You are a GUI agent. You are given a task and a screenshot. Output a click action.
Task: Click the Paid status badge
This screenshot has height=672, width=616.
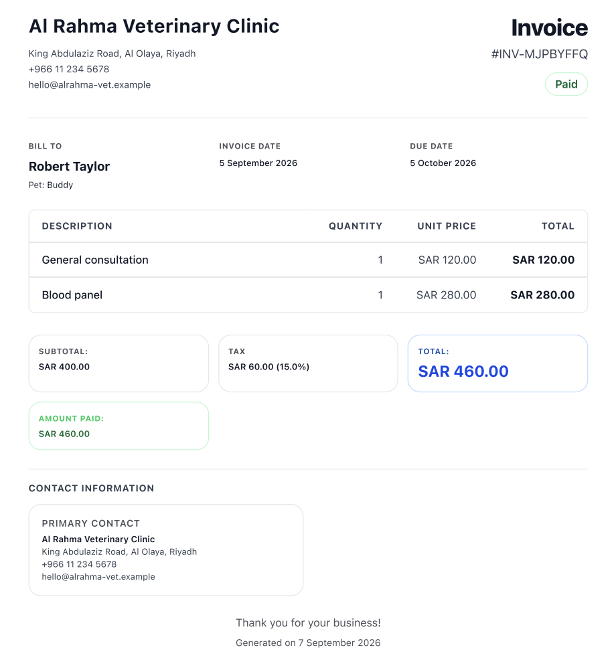(566, 84)
